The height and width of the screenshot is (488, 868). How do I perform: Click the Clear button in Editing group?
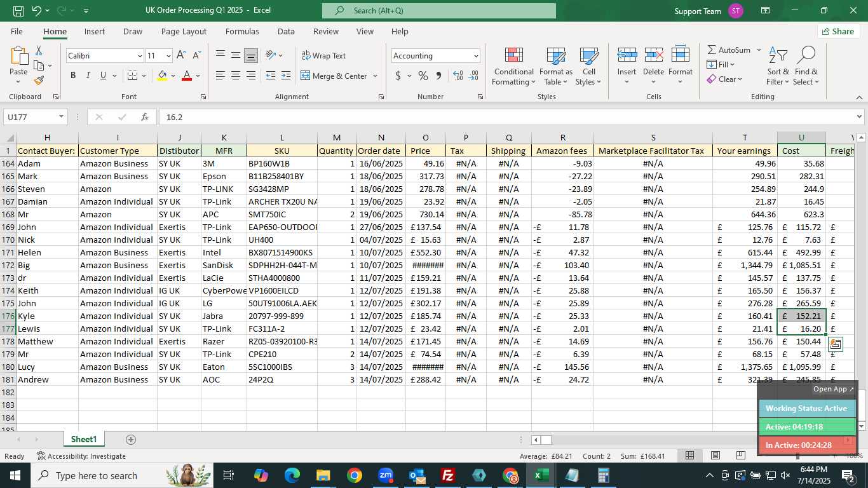click(x=724, y=79)
